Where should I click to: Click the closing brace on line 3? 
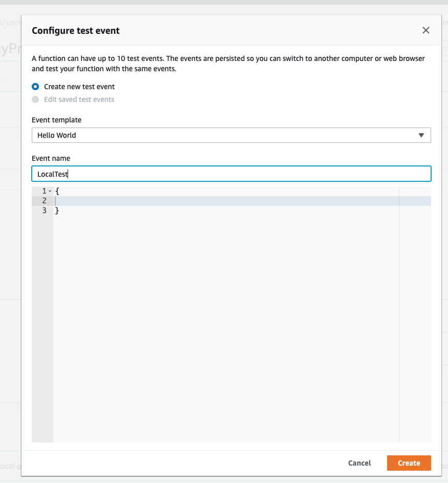coord(57,211)
